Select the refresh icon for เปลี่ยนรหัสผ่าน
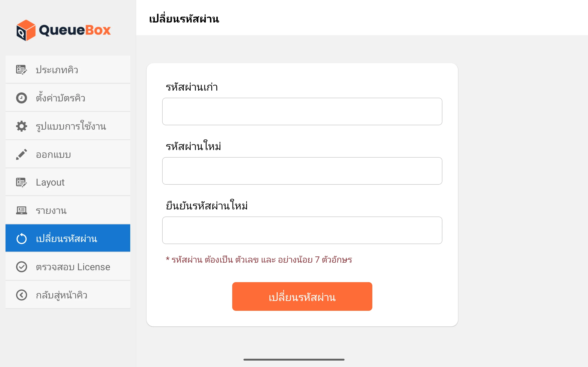 point(21,238)
